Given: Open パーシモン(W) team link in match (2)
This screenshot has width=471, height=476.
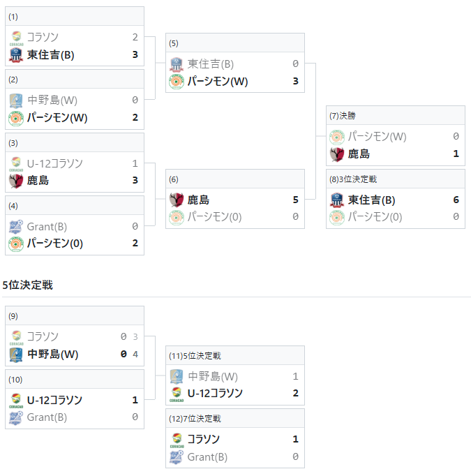Looking at the screenshot, I should (57, 118).
